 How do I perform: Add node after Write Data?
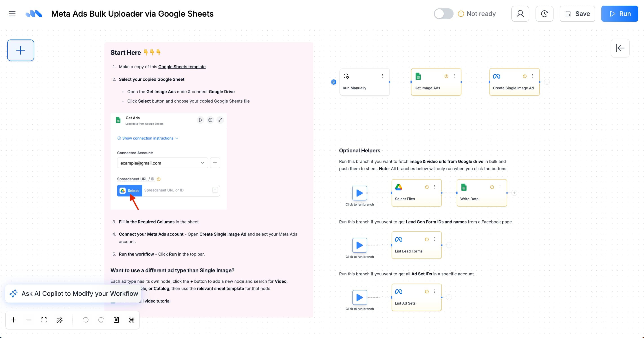514,193
